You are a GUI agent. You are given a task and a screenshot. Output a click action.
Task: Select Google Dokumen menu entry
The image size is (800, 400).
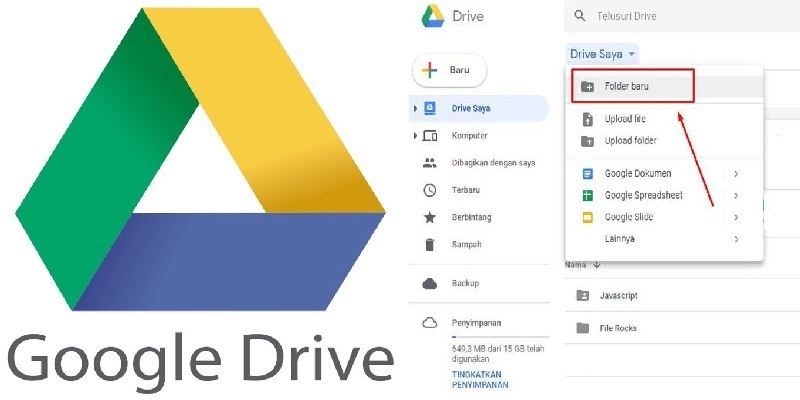[664, 173]
